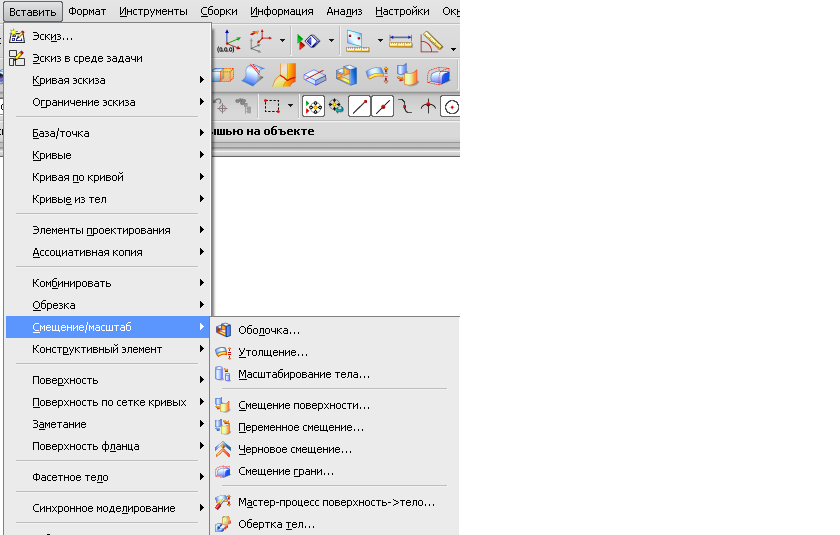Select highlighted Смещение/масштаб item
This screenshot has height=535, width=840.
tap(108, 327)
